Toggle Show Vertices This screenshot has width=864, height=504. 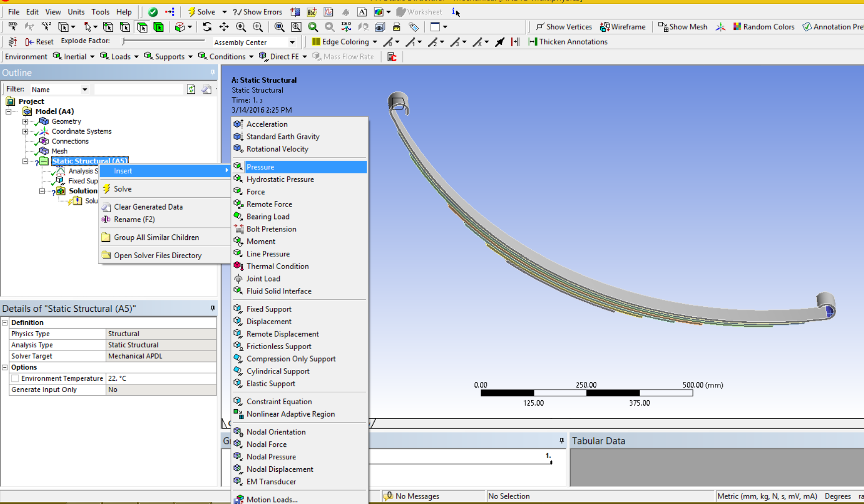564,27
